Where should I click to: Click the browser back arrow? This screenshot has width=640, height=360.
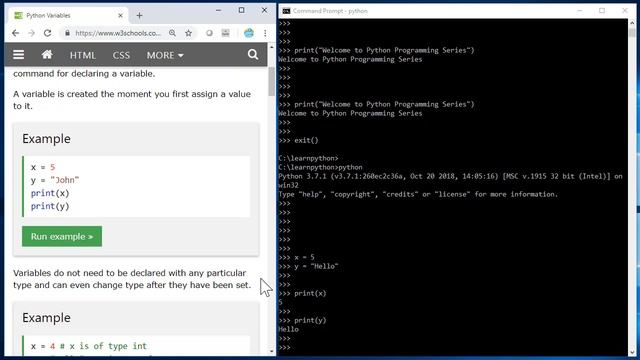(16, 33)
